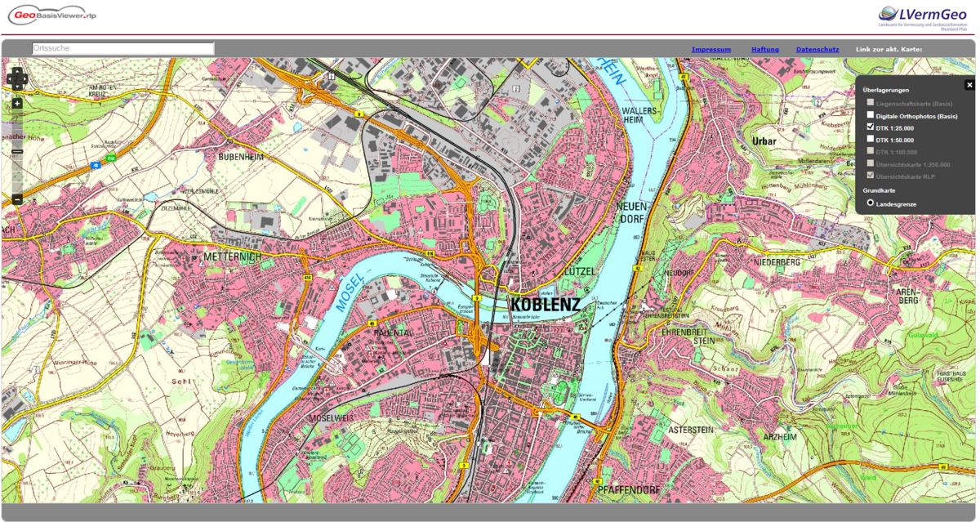Close the Überlagerungen panel
The width and height of the screenshot is (980, 522).
969,84
